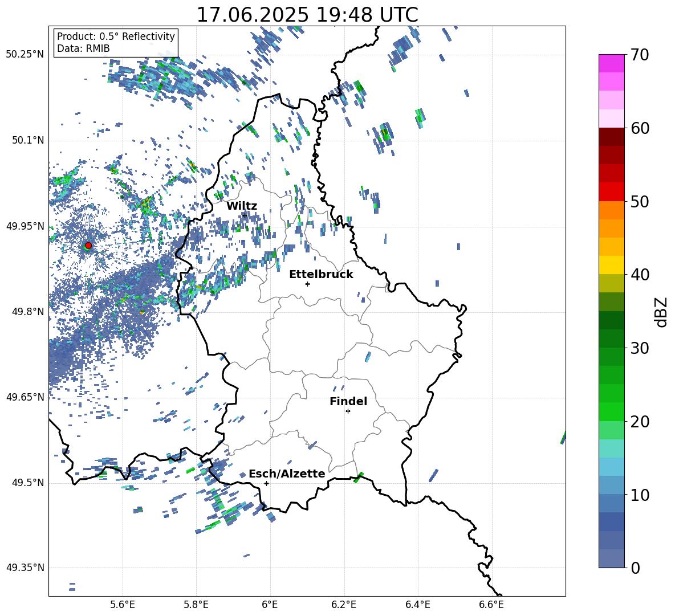
Task: Click the Findel city label
Action: coord(348,401)
